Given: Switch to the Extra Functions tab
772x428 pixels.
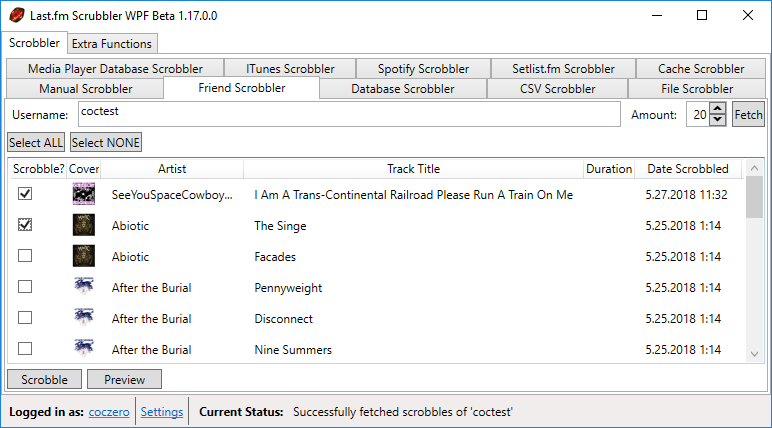Looking at the screenshot, I should [x=112, y=44].
